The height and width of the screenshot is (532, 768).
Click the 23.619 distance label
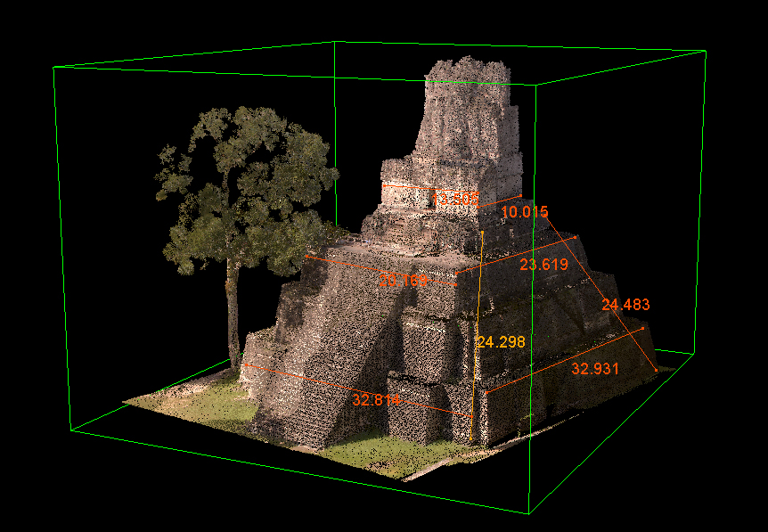pos(543,265)
